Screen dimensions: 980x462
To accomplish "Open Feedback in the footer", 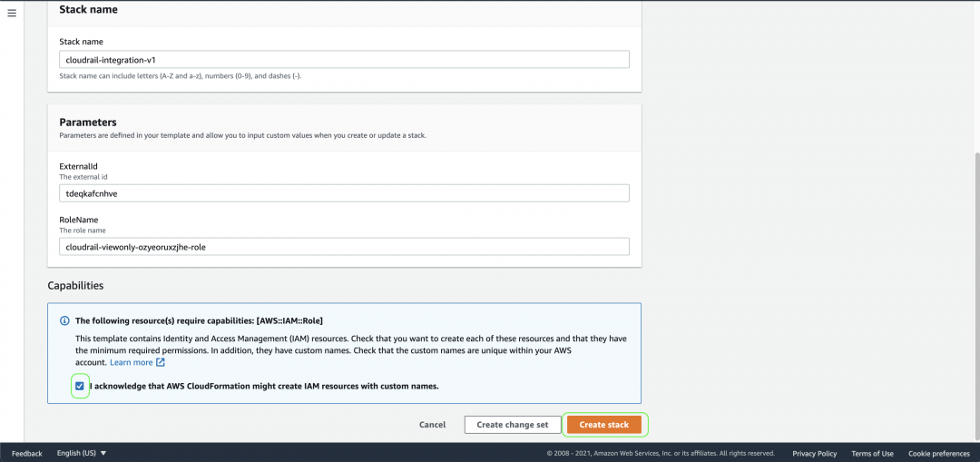I will click(x=27, y=453).
